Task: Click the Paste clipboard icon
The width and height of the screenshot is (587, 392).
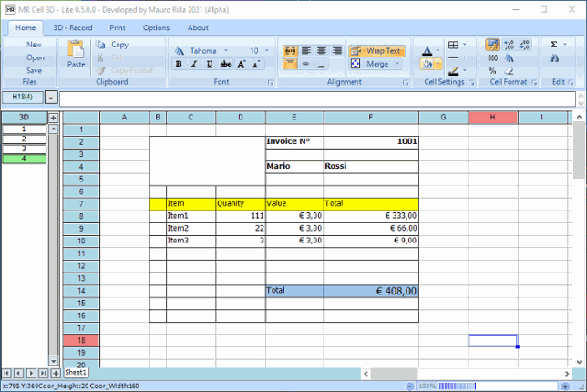Action: point(76,49)
